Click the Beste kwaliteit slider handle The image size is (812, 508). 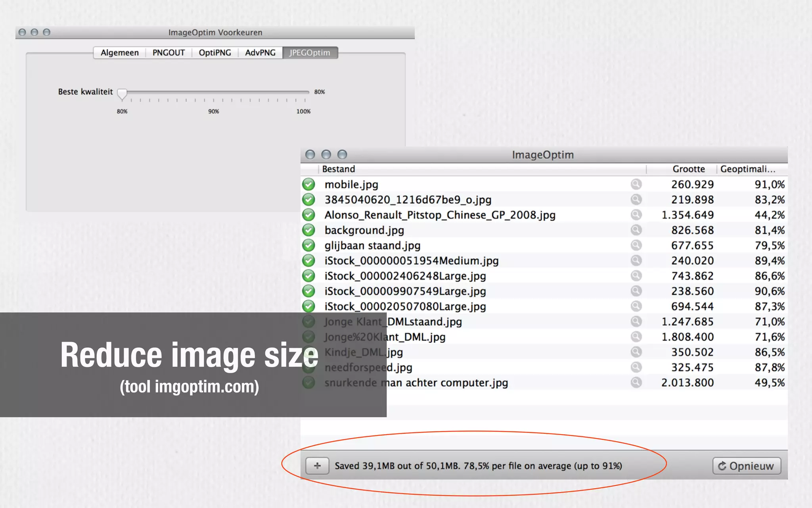point(122,94)
